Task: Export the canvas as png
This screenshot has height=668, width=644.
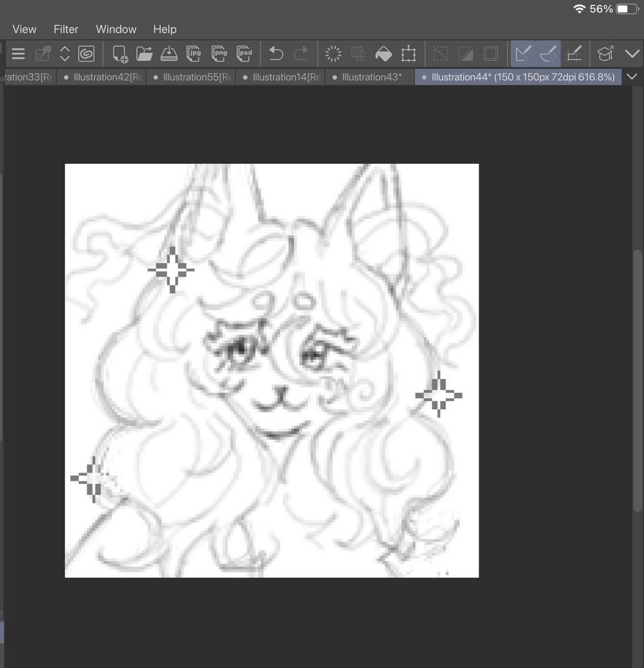Action: 220,54
